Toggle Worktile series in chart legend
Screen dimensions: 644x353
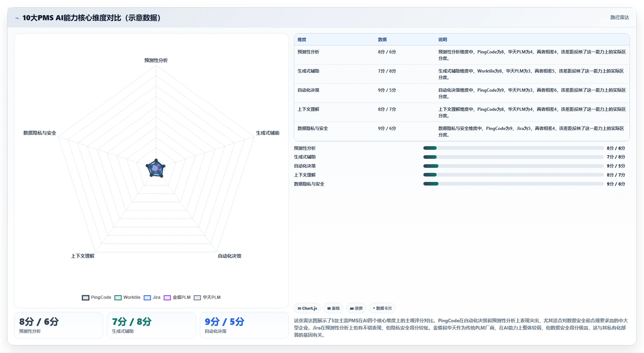click(127, 297)
